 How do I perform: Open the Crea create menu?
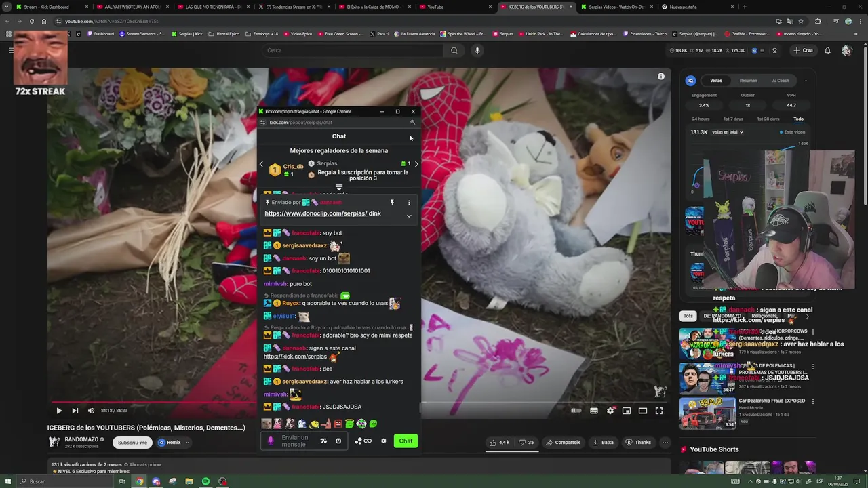tap(804, 50)
